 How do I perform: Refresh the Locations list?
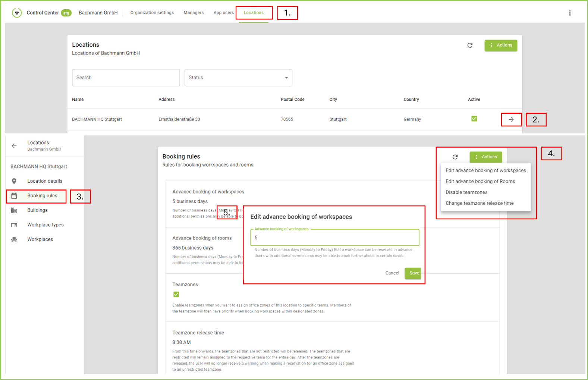point(470,45)
